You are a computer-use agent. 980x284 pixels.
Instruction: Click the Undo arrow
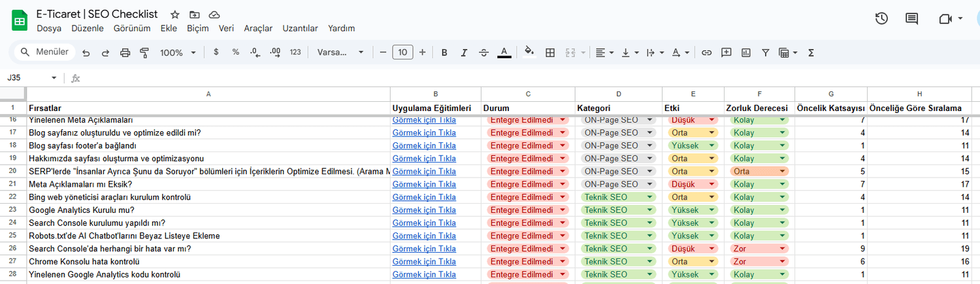tap(86, 52)
